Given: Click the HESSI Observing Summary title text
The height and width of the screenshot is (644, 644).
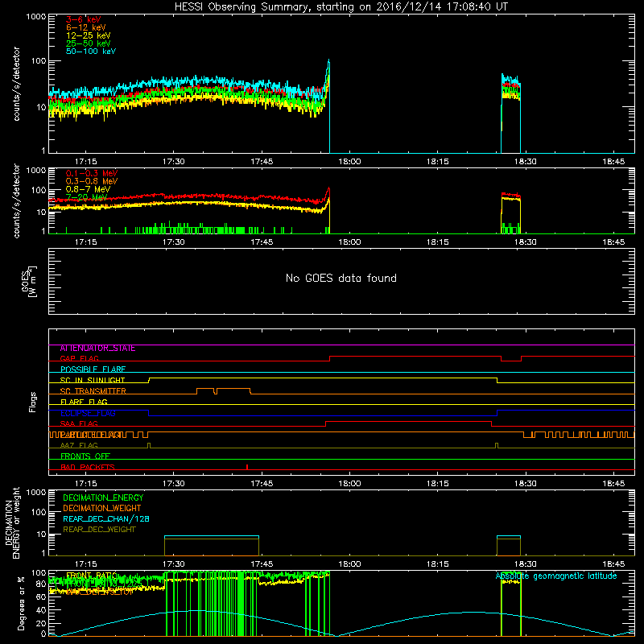Looking at the screenshot, I should click(x=341, y=7).
